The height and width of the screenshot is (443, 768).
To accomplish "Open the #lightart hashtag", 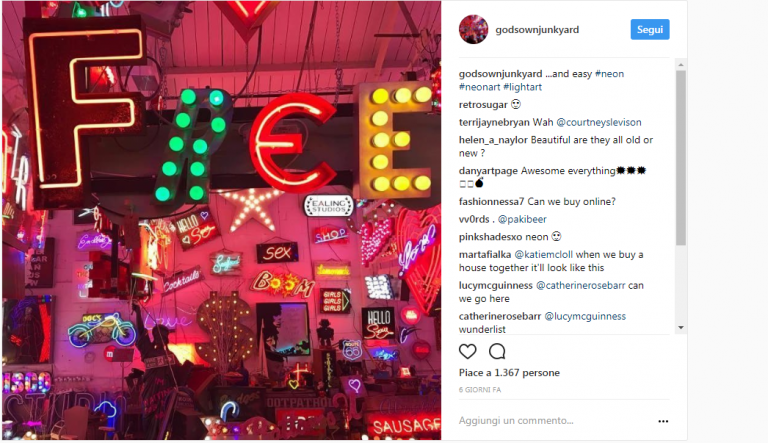I will coord(523,87).
